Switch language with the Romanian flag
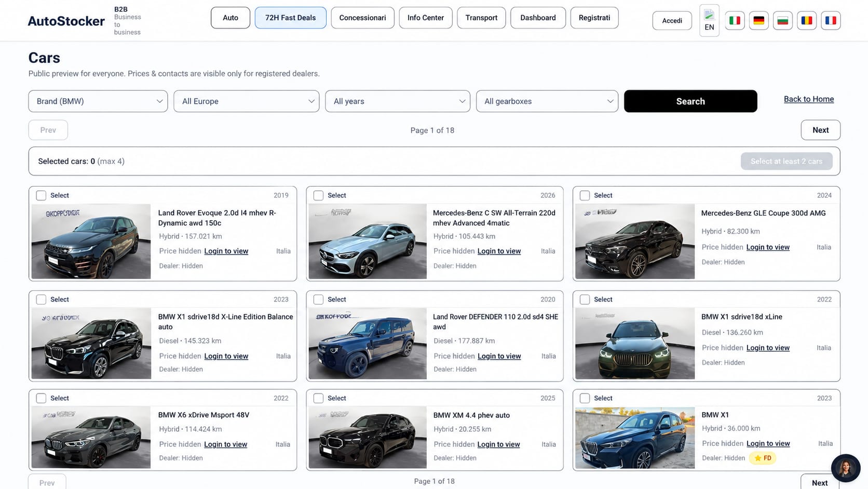This screenshot has width=868, height=489. [807, 20]
